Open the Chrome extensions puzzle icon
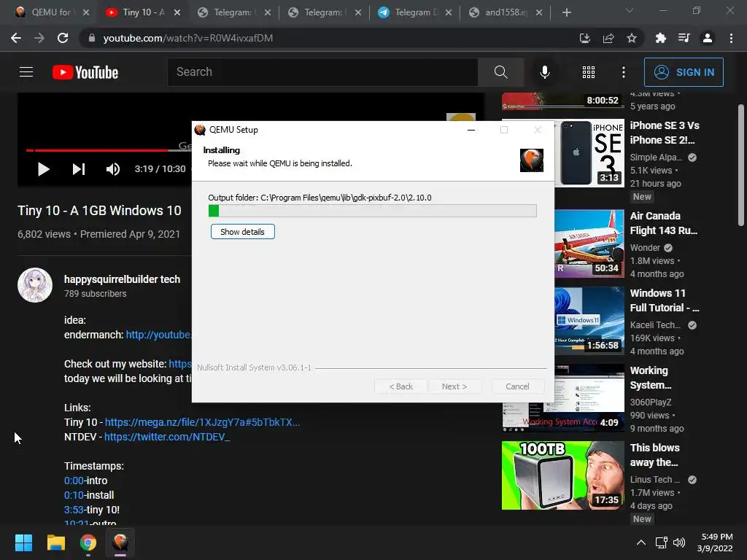Viewport: 747px width, 560px height. click(661, 38)
